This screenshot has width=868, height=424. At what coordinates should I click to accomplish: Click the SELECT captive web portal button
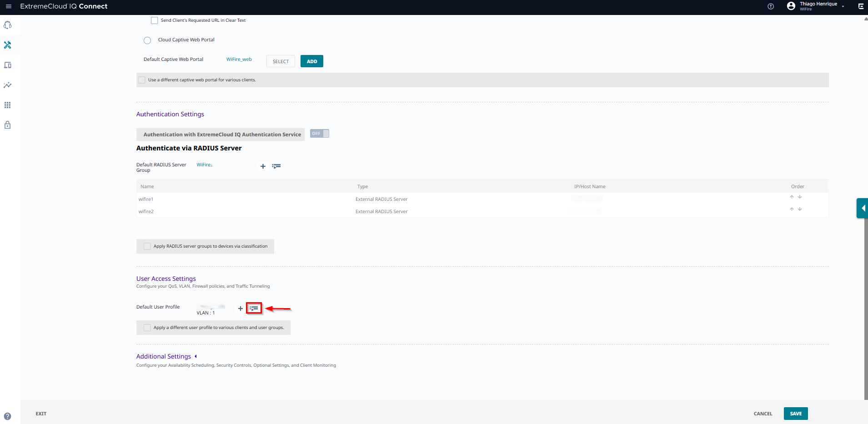[281, 61]
